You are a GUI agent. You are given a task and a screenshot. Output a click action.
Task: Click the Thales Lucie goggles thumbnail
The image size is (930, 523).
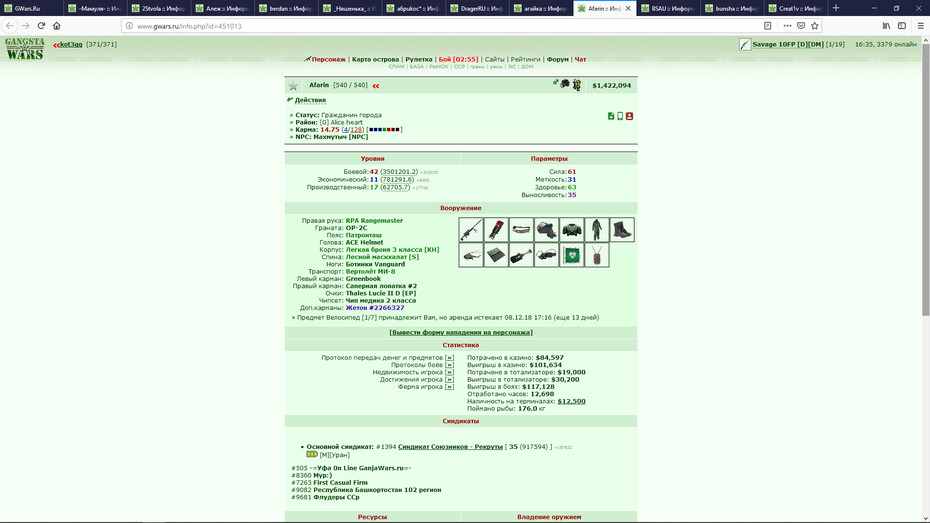click(x=546, y=255)
